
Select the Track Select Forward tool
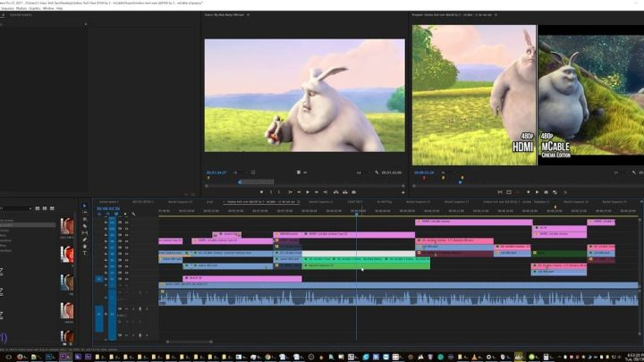85,213
